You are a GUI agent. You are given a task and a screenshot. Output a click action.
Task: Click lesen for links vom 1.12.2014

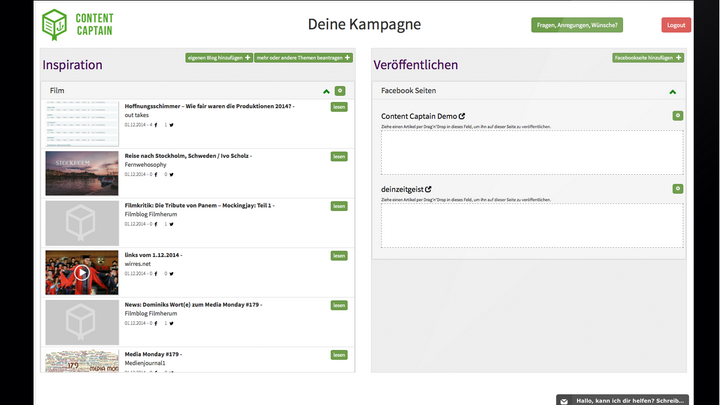[339, 256]
